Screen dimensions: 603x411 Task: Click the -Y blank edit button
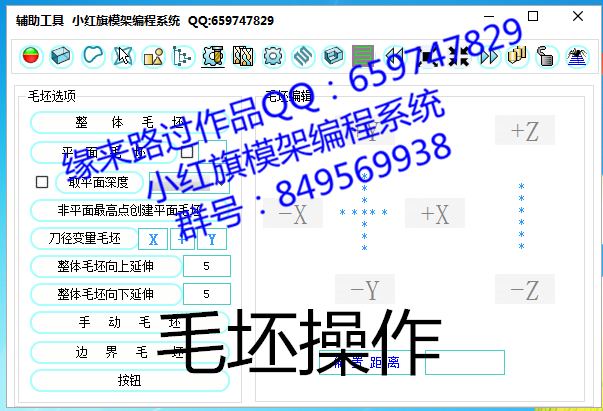click(365, 289)
